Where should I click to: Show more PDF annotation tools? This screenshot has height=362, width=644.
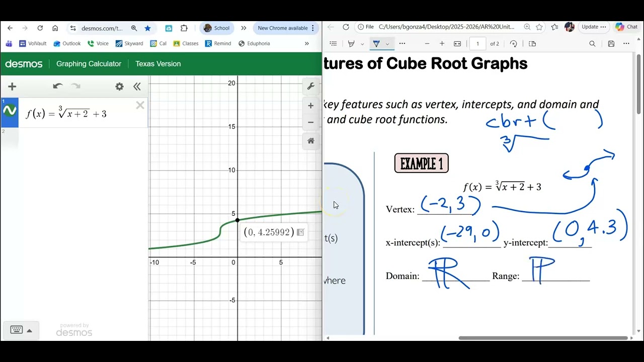pyautogui.click(x=402, y=44)
